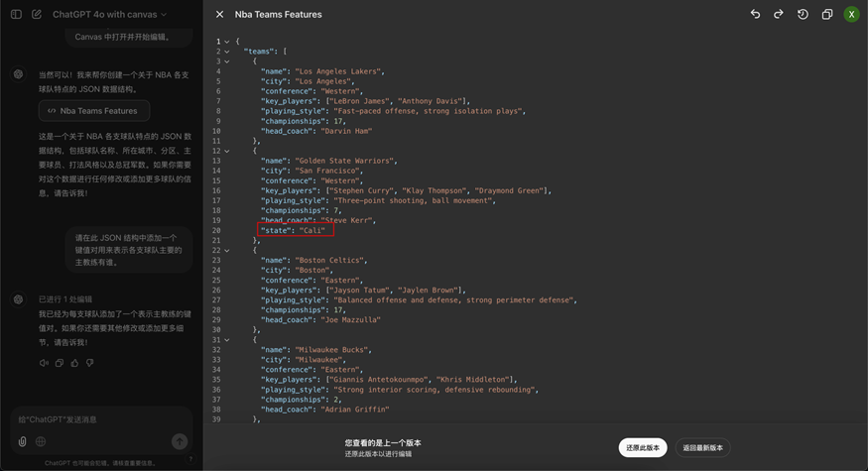Give the reply a thumbs up
The image size is (868, 471).
coord(74,363)
